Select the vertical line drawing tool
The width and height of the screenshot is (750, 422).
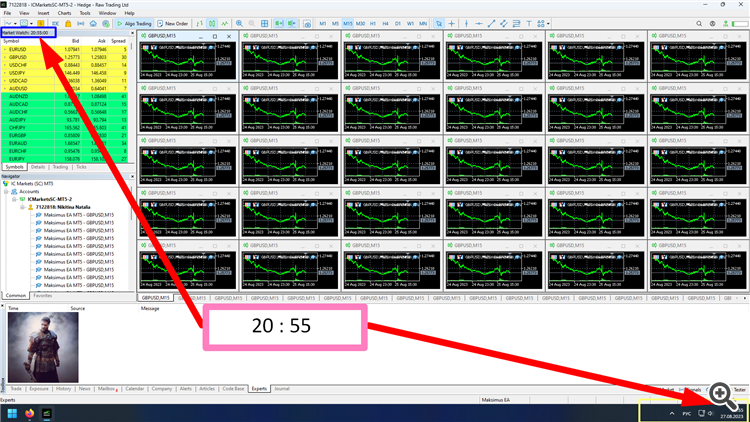click(x=466, y=23)
